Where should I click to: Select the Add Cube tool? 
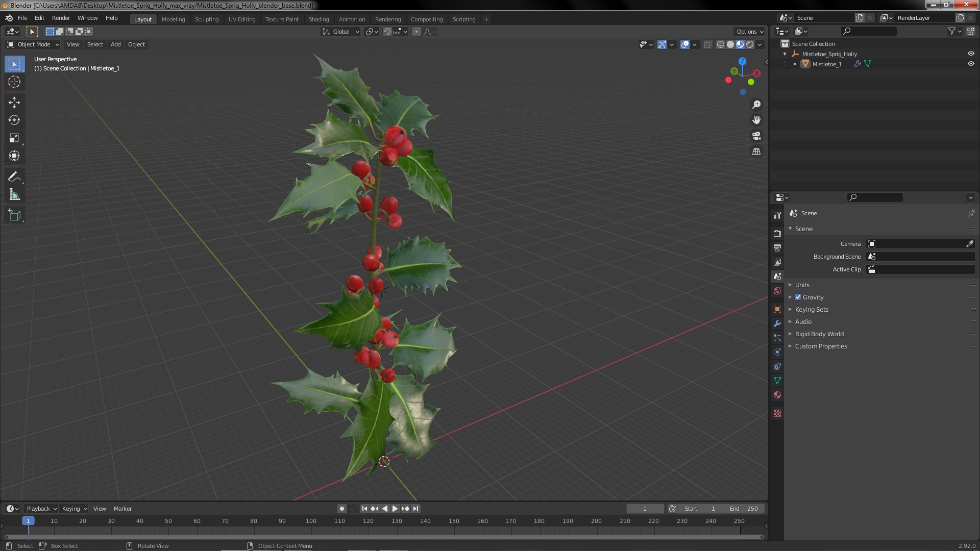tap(14, 215)
